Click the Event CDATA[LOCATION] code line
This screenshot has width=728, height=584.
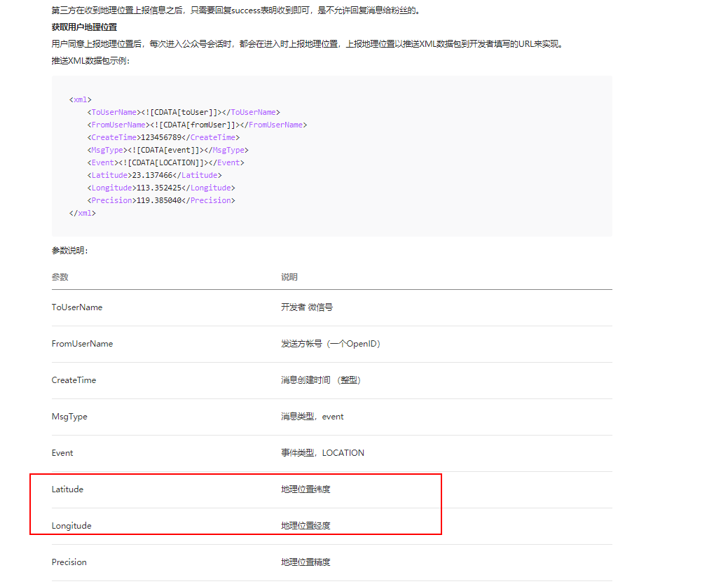[165, 162]
